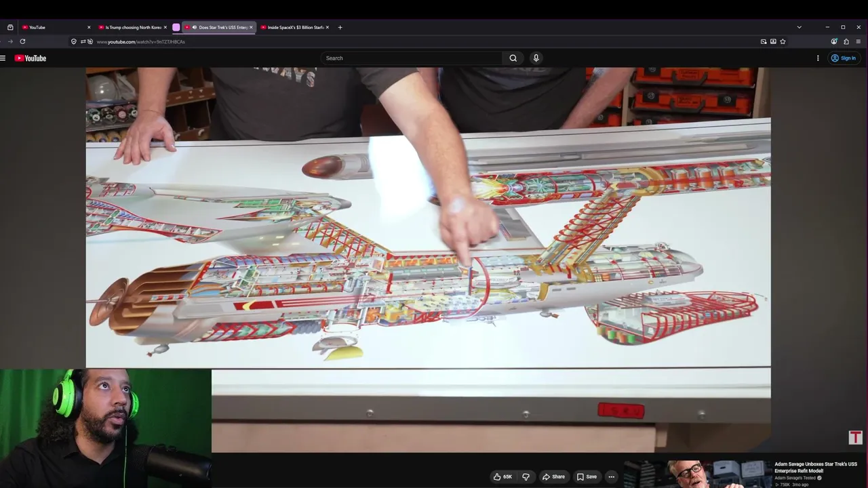The image size is (868, 488).
Task: Open the pink tab group label
Action: click(x=176, y=27)
